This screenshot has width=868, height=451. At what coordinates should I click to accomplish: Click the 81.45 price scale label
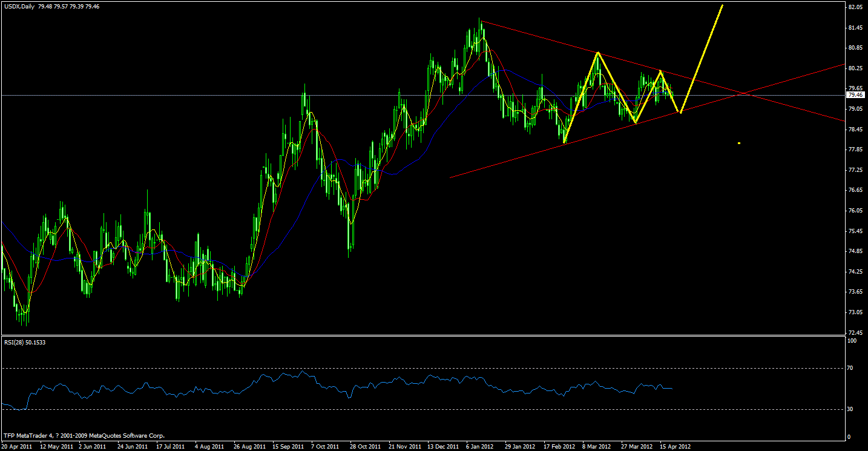[x=856, y=28]
